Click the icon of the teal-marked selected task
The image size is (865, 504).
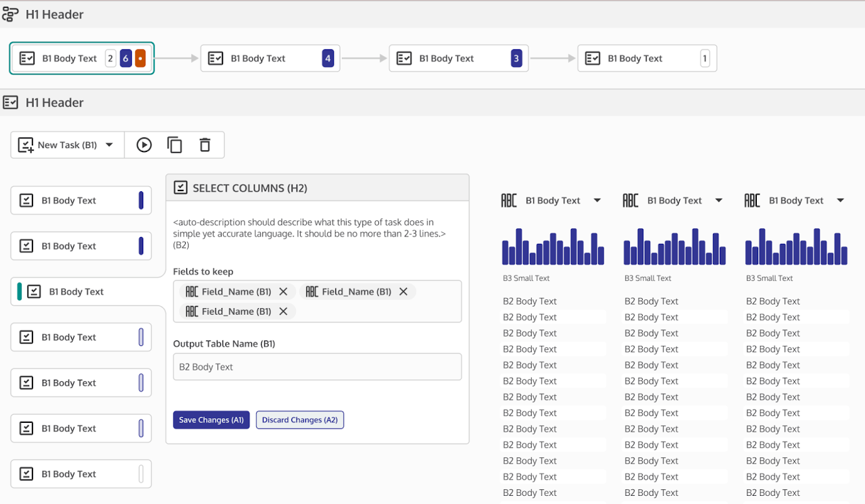[34, 291]
